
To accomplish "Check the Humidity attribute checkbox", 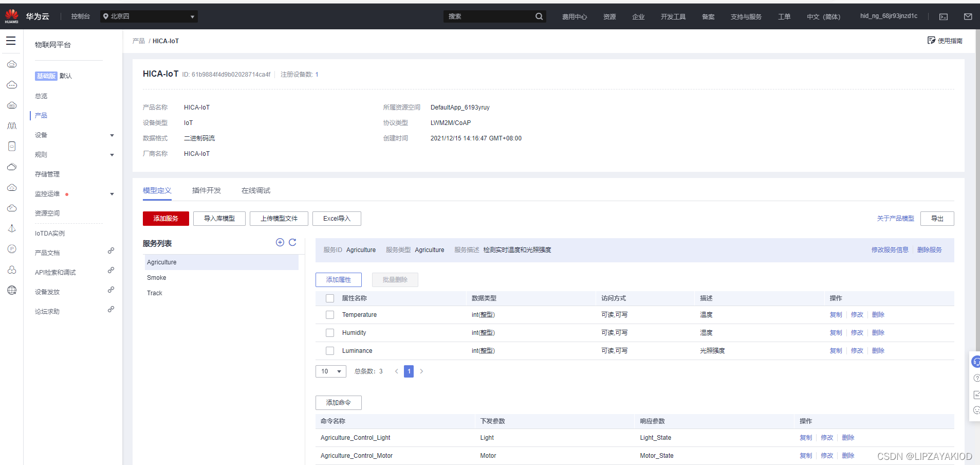I will coord(330,333).
